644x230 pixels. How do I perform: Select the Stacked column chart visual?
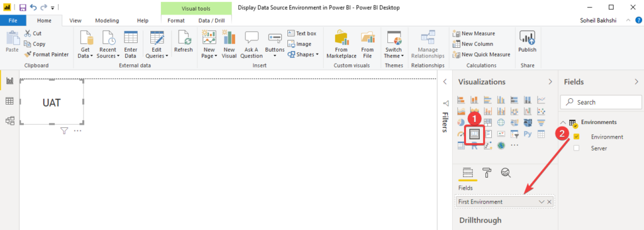pos(474,100)
